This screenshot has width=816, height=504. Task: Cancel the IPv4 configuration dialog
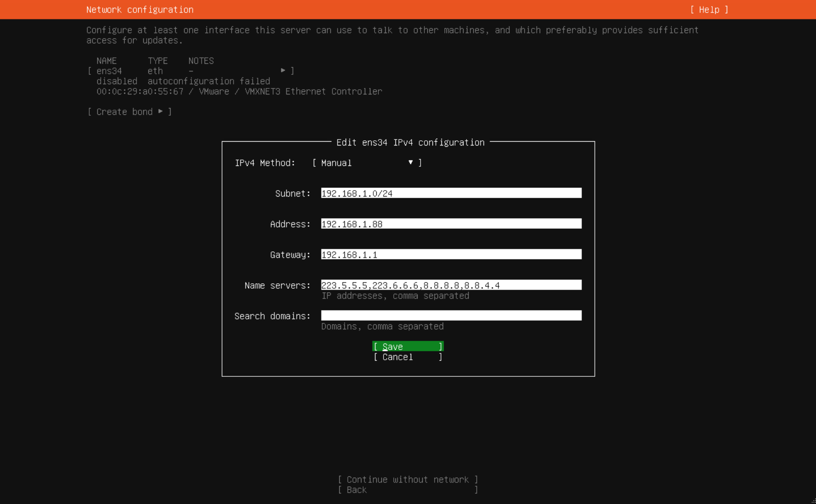(407, 357)
